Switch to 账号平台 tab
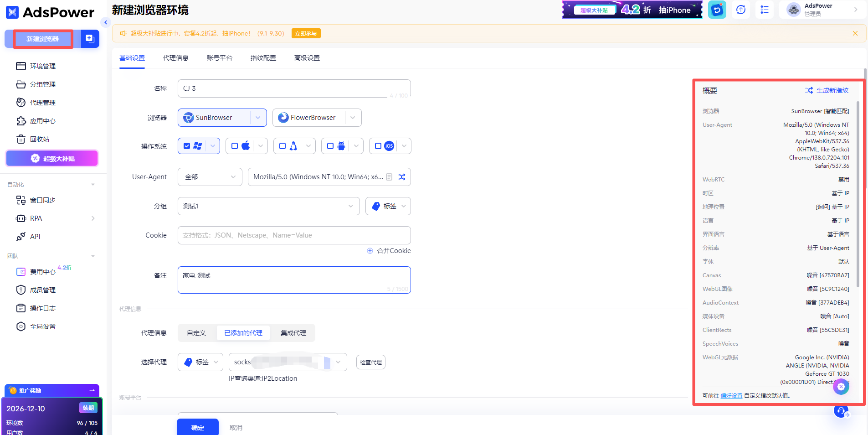The height and width of the screenshot is (435, 868). (220, 58)
